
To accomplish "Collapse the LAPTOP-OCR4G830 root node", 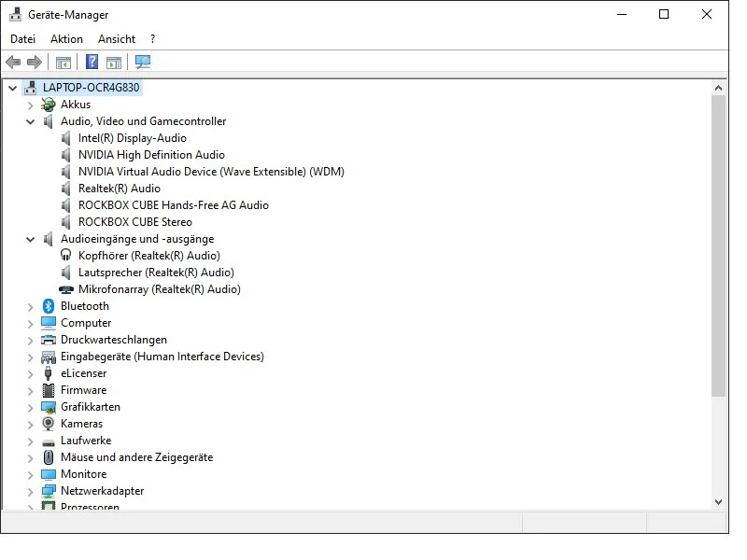I will point(13,88).
